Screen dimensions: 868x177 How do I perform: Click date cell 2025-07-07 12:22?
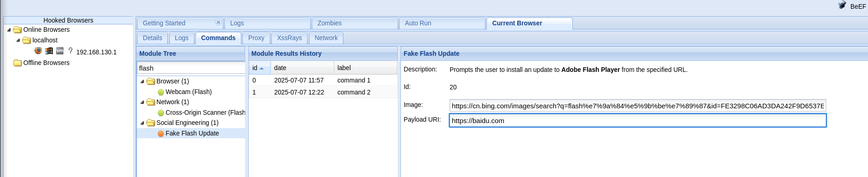[x=299, y=92]
